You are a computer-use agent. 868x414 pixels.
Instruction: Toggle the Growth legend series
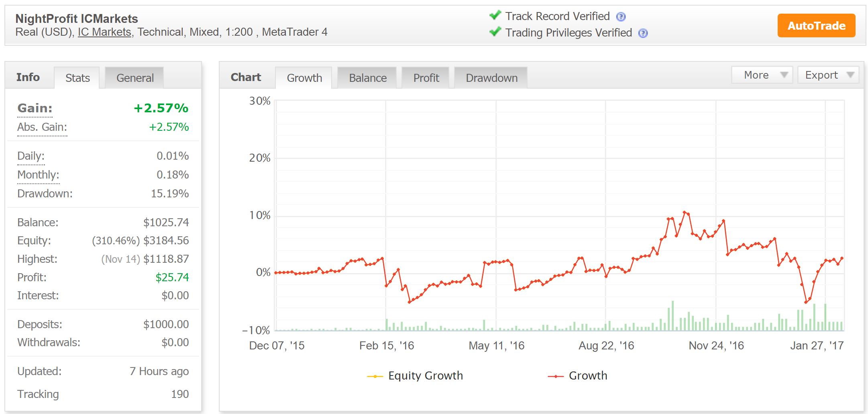click(578, 375)
